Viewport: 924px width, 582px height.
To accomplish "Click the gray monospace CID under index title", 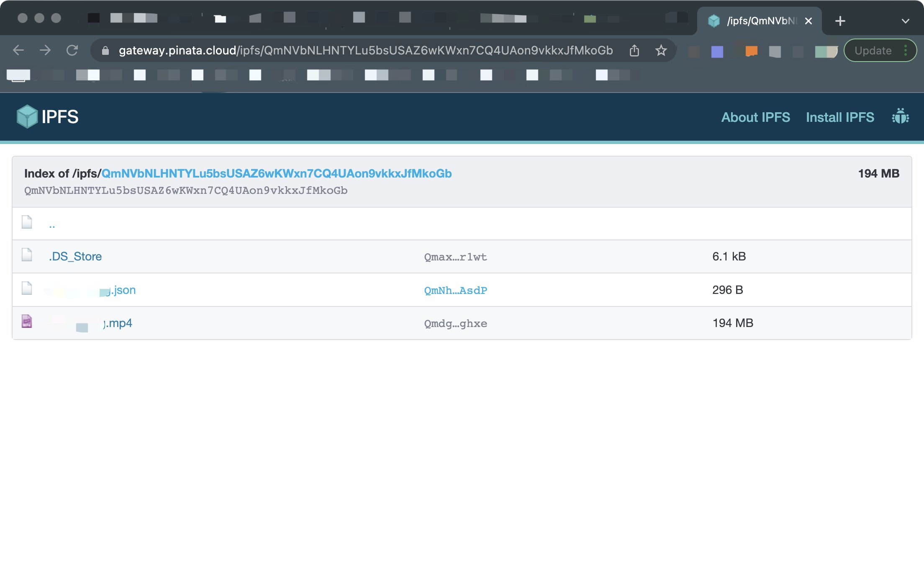I will click(186, 191).
